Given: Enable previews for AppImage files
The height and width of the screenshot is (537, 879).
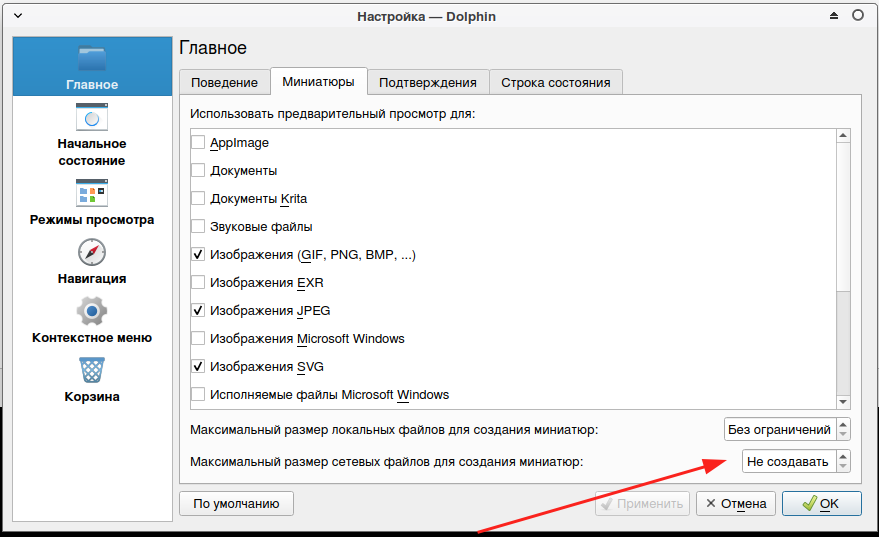Looking at the screenshot, I should pyautogui.click(x=198, y=143).
